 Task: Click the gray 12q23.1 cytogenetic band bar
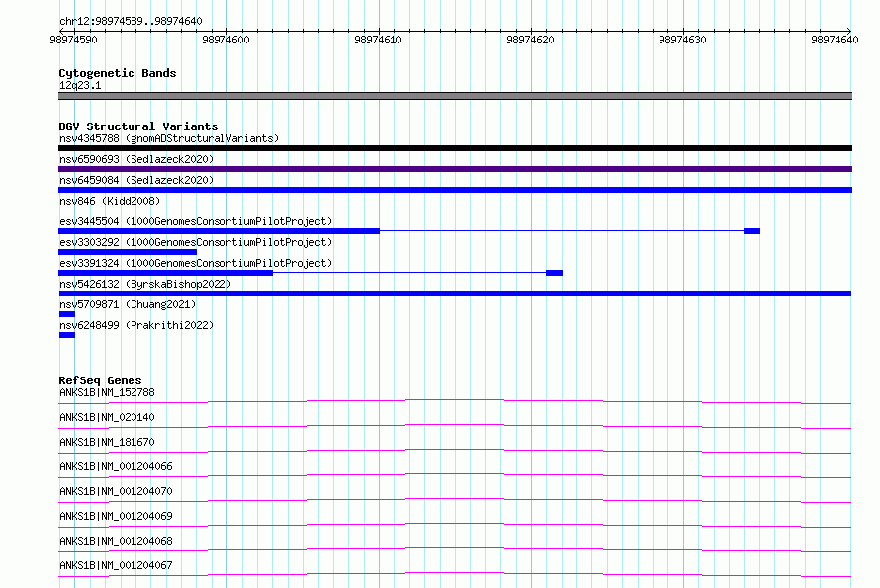(x=455, y=96)
